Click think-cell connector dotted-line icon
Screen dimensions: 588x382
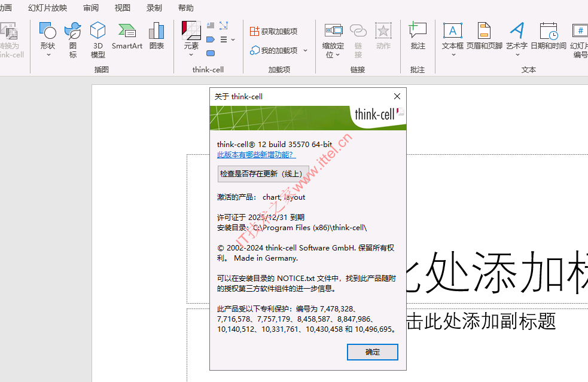[224, 26]
